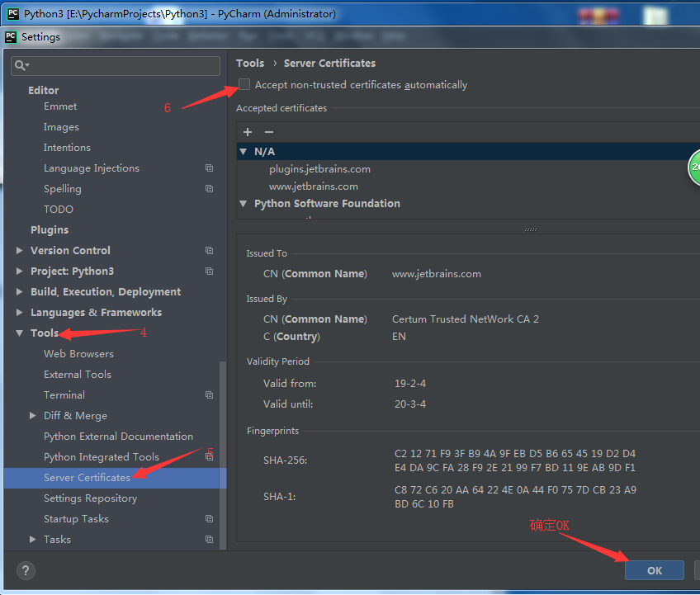Remove selected certificate with the minus icon

point(268,132)
